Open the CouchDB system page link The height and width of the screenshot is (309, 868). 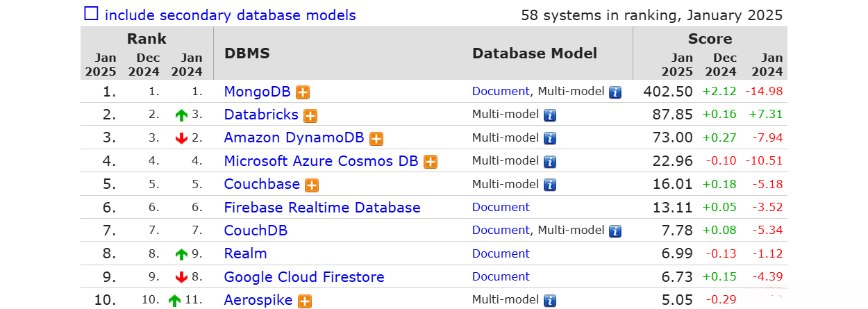coord(256,231)
